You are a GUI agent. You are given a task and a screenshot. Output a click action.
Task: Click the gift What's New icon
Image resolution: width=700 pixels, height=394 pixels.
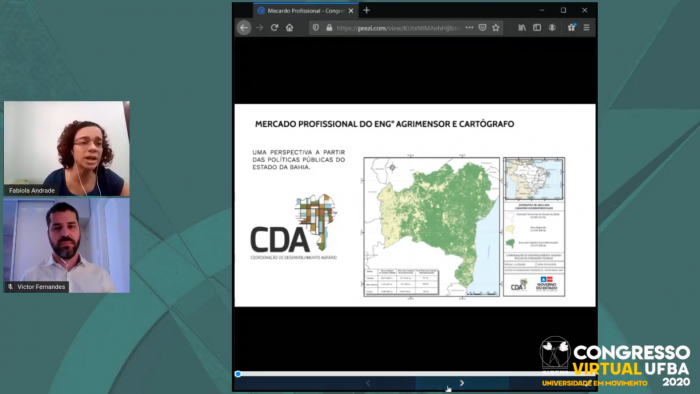point(571,28)
